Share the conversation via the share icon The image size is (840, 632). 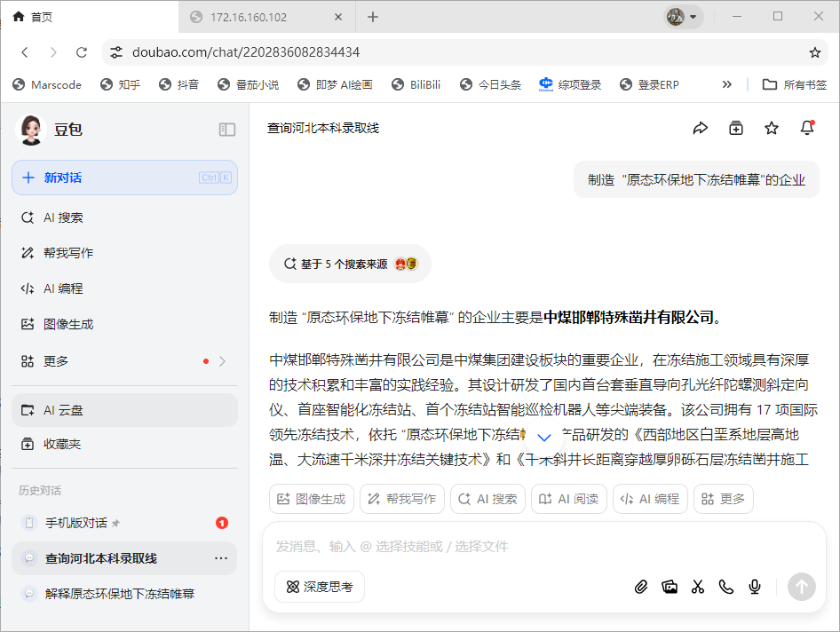[701, 128]
